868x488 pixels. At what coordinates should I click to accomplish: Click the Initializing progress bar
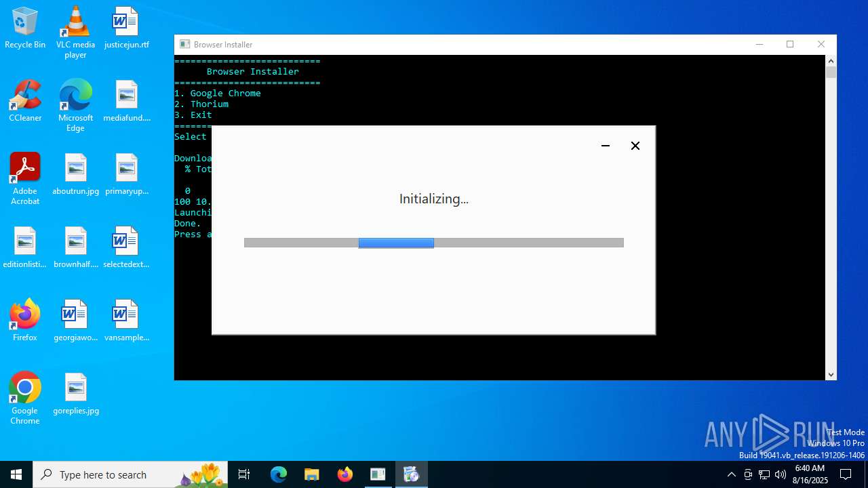(434, 243)
